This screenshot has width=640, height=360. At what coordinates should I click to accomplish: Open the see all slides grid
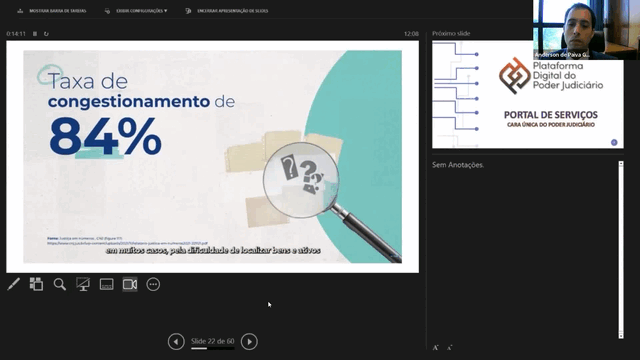[x=36, y=284]
